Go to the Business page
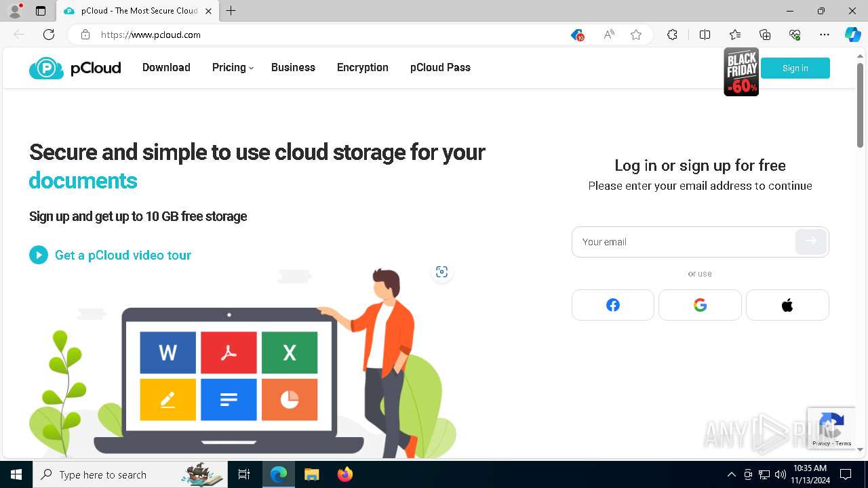 click(293, 67)
